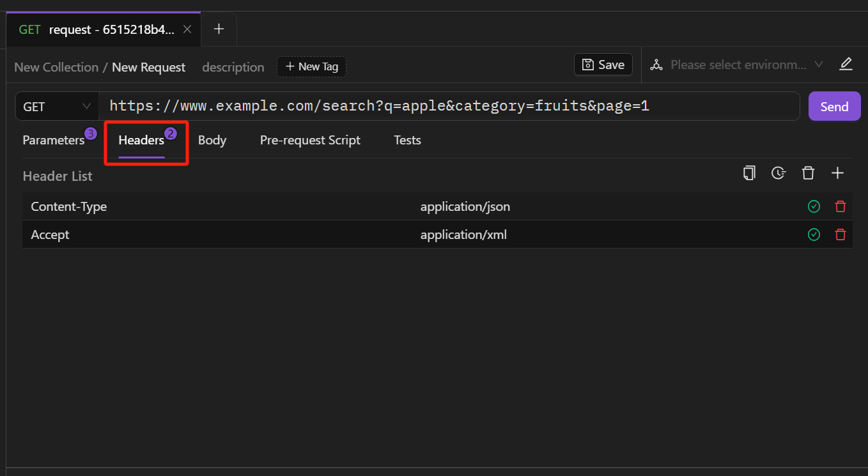Click the edit environment pencil icon
Screen dimensions: 868x476
[x=846, y=64]
